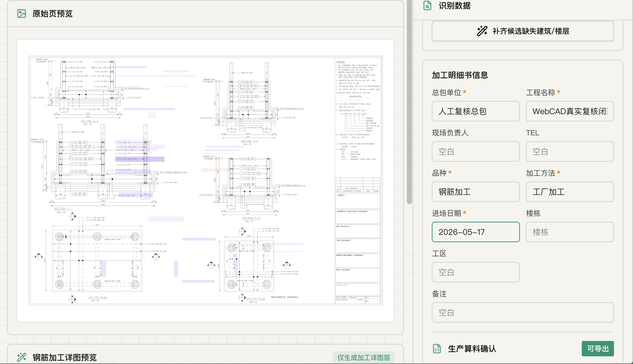633x364 pixels.
Task: Click the 进场日期 field showing 2026-05-17
Action: pos(476,232)
